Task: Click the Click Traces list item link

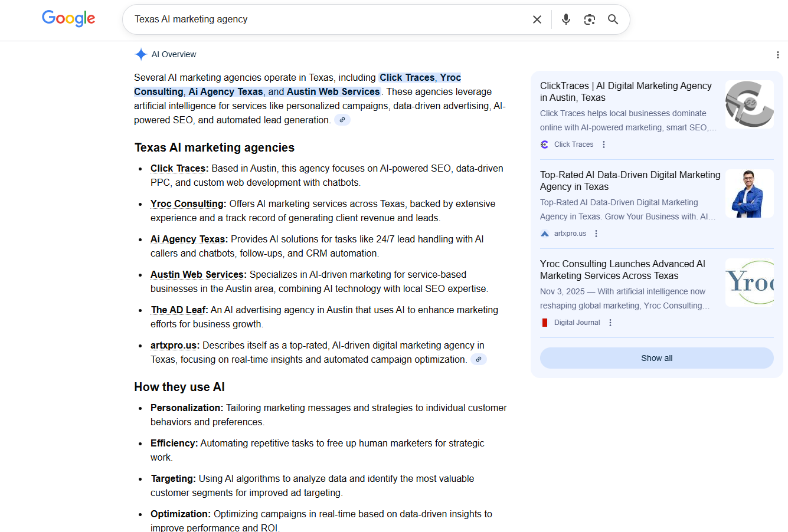Action: coord(178,169)
